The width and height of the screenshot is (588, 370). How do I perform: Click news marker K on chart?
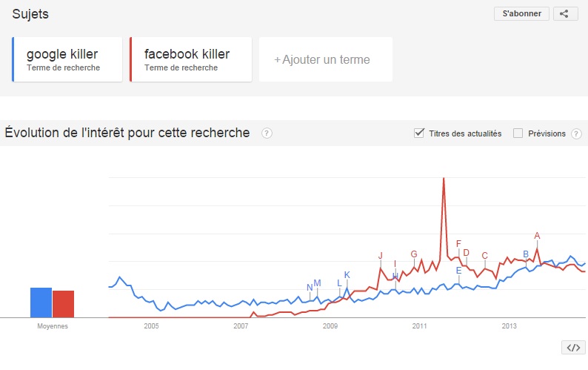click(347, 275)
